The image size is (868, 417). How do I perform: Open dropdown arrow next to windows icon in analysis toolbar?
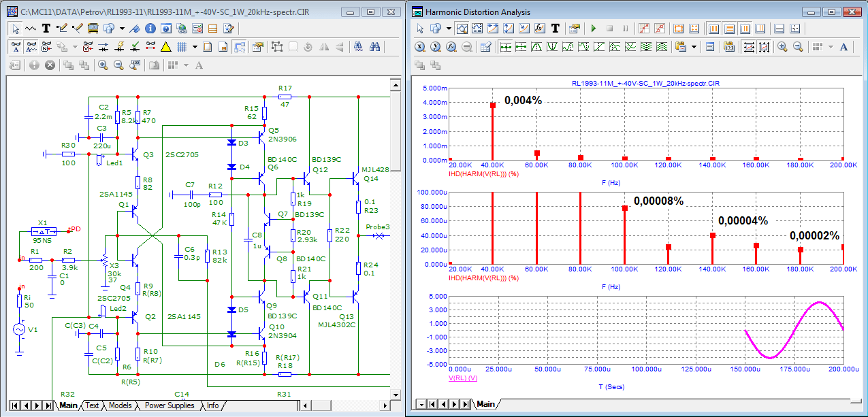click(x=449, y=29)
